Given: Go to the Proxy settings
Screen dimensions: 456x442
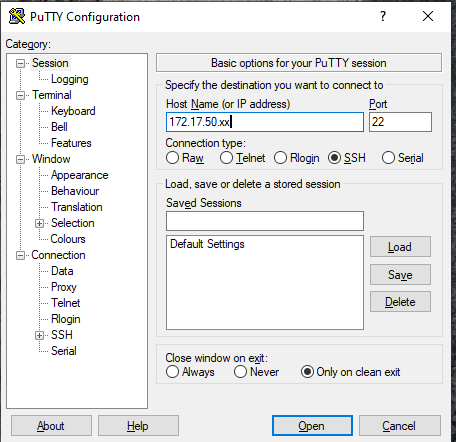Looking at the screenshot, I should 64,287.
